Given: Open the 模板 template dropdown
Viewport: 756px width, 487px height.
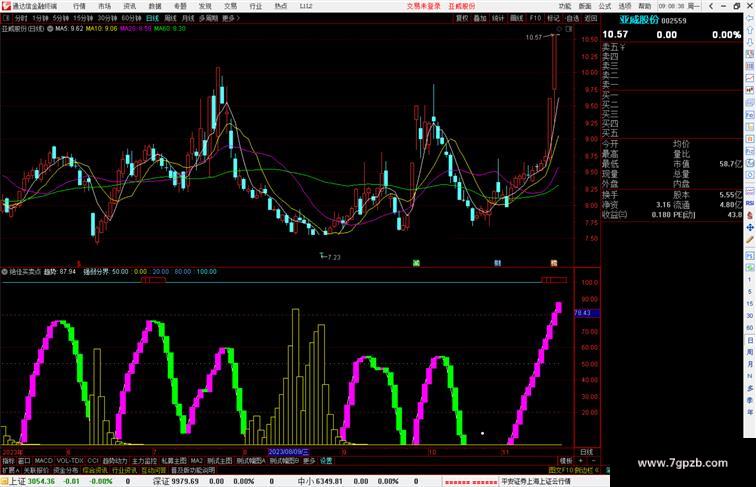Looking at the screenshot, I should click(566, 461).
